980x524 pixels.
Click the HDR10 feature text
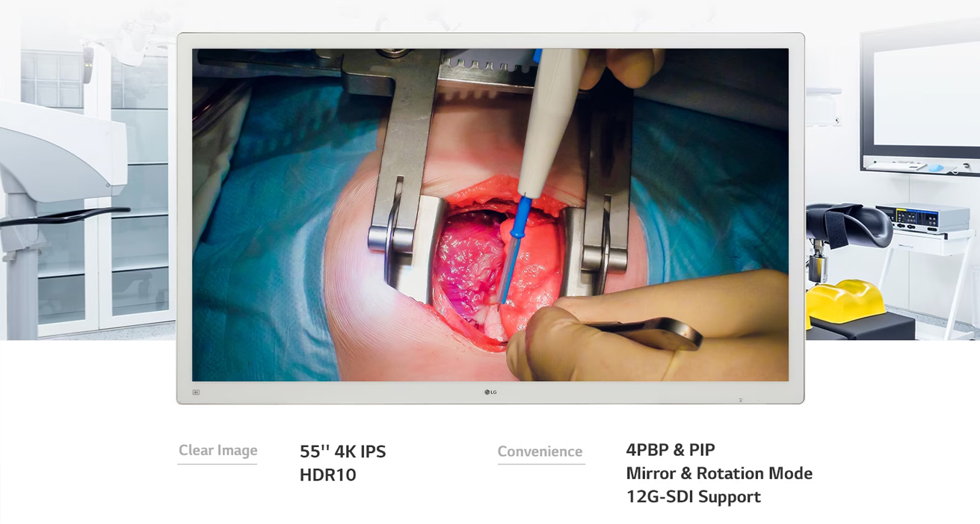coord(327,475)
